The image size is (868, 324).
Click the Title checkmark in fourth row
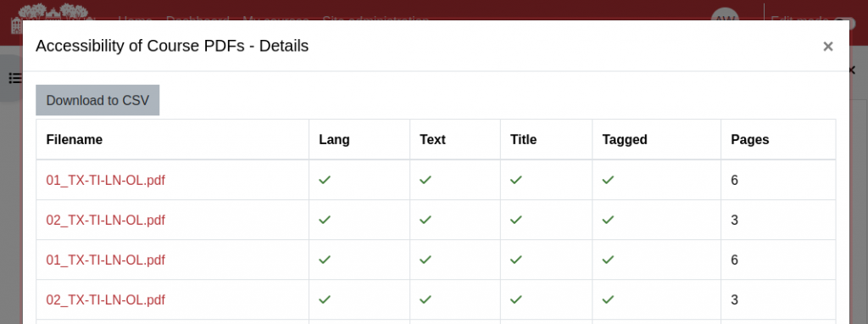click(516, 299)
